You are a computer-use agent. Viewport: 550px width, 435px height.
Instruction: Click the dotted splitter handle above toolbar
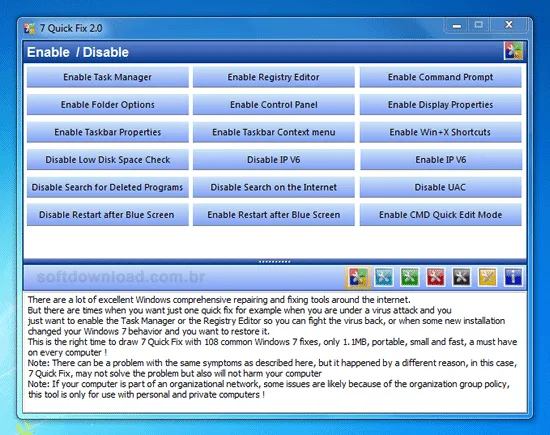click(274, 261)
